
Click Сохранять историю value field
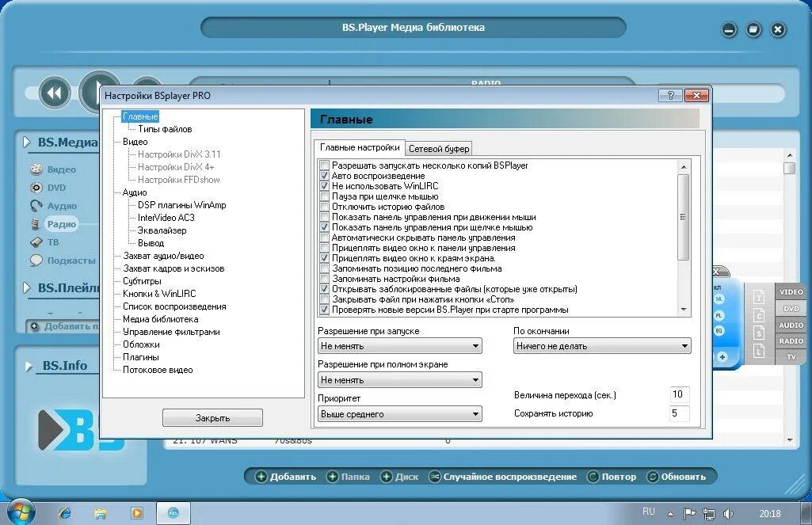tap(680, 413)
